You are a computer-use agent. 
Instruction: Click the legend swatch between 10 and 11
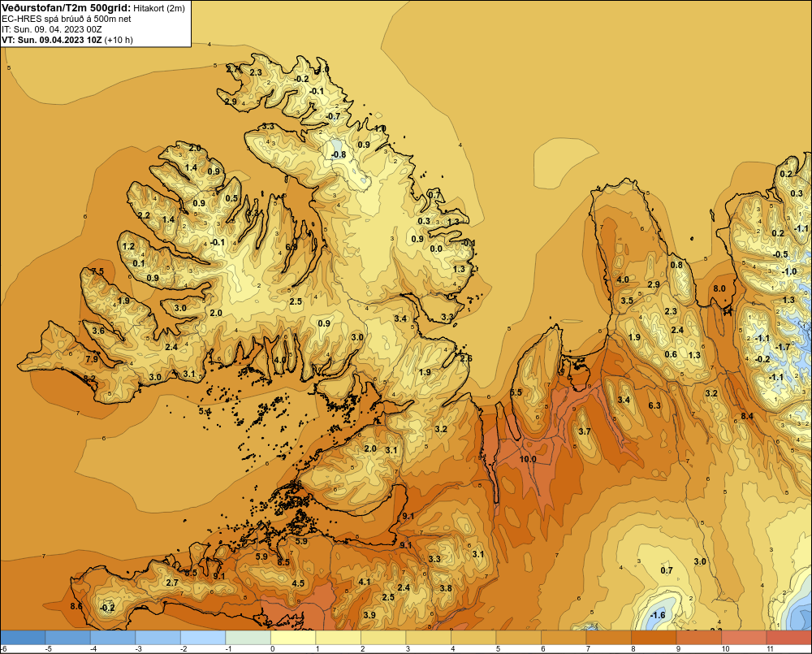coord(744,638)
